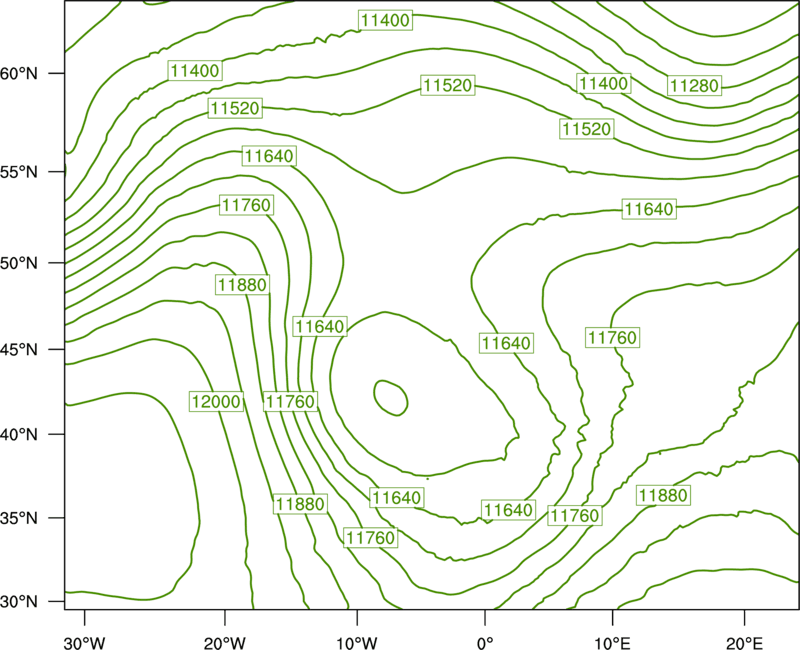This screenshot has height=650, width=800.
Task: Click the 60°N latitude axis label
Action: pyautogui.click(x=19, y=73)
